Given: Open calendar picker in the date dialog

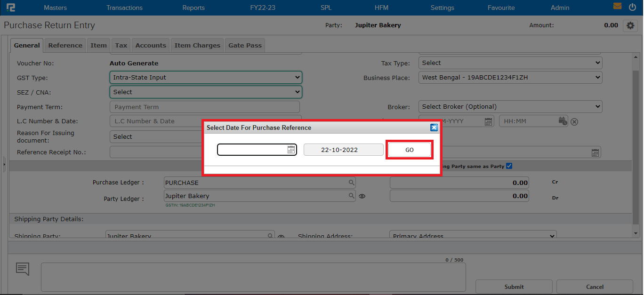Looking at the screenshot, I should [x=291, y=150].
